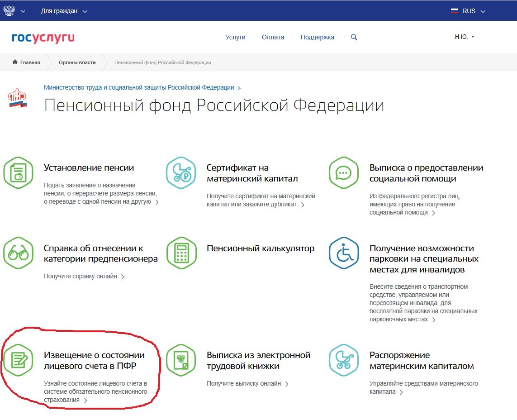The height and width of the screenshot is (420, 517).
Task: Open 'Сертификат на материнский капитал' title
Action: [252, 173]
